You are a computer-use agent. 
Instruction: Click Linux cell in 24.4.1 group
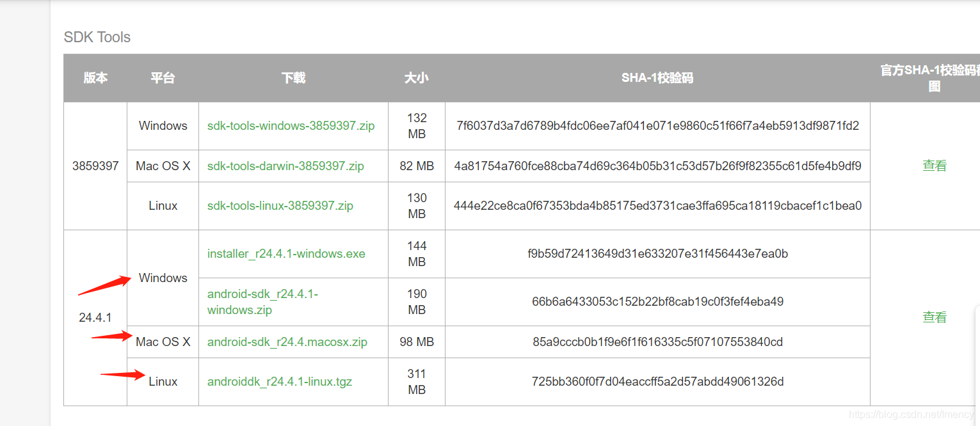click(163, 382)
